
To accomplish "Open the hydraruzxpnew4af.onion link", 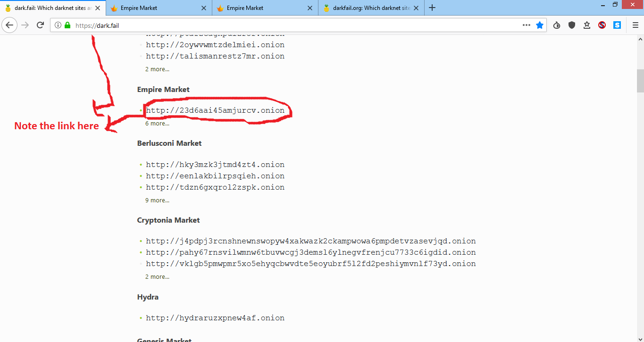I will [x=215, y=318].
